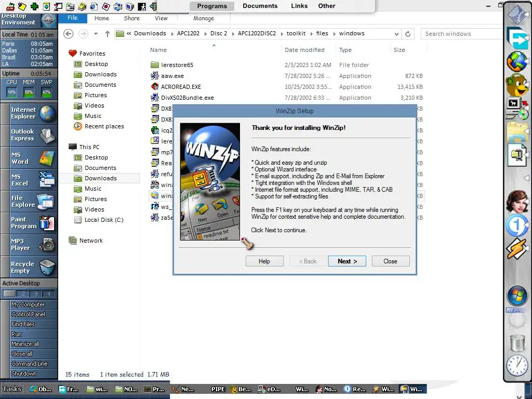
Task: Click the running man icon in top toolbar
Action: point(142,6)
